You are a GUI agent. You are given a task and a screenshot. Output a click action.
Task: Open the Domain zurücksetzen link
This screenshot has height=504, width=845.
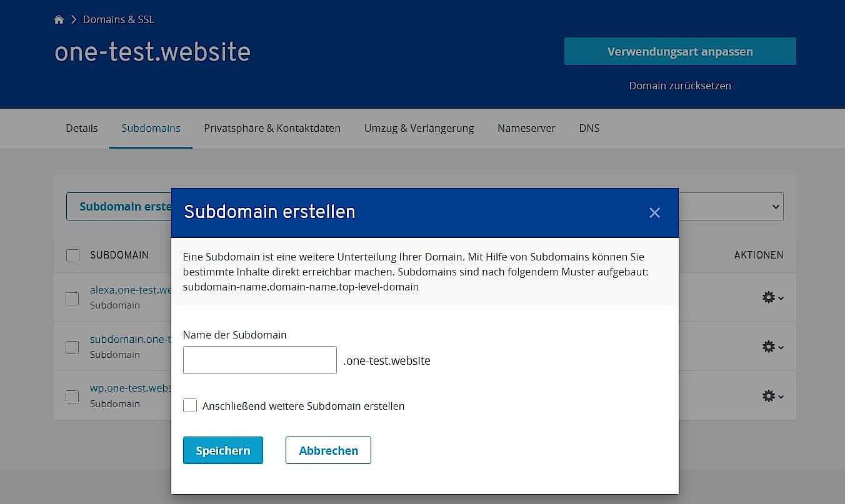679,86
